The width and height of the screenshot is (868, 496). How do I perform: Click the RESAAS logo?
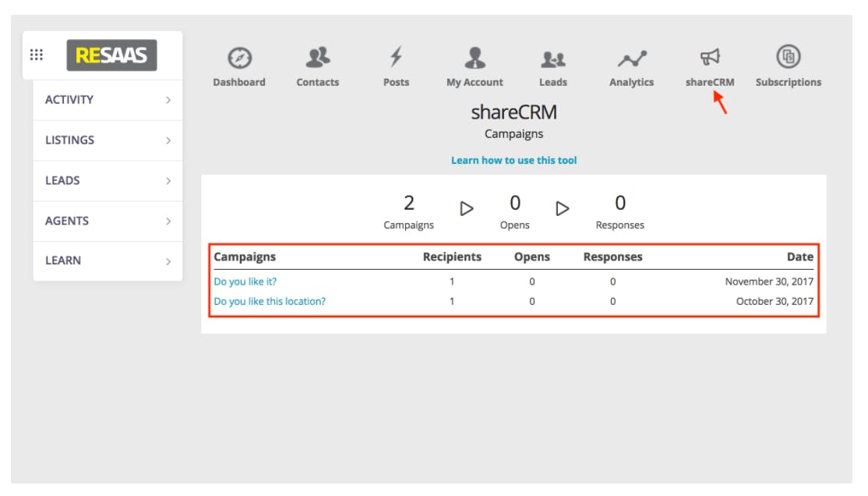tap(112, 55)
